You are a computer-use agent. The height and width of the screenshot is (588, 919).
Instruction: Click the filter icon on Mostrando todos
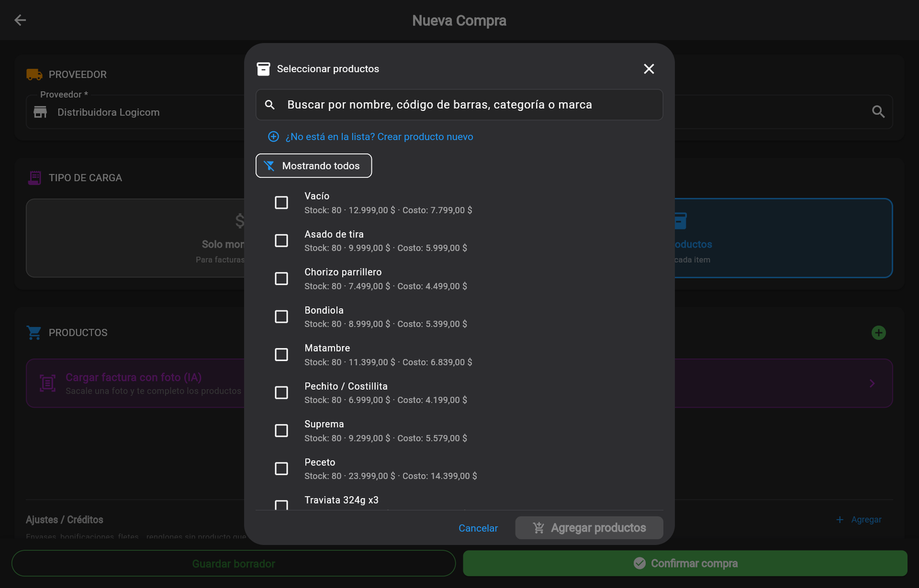[x=269, y=166]
